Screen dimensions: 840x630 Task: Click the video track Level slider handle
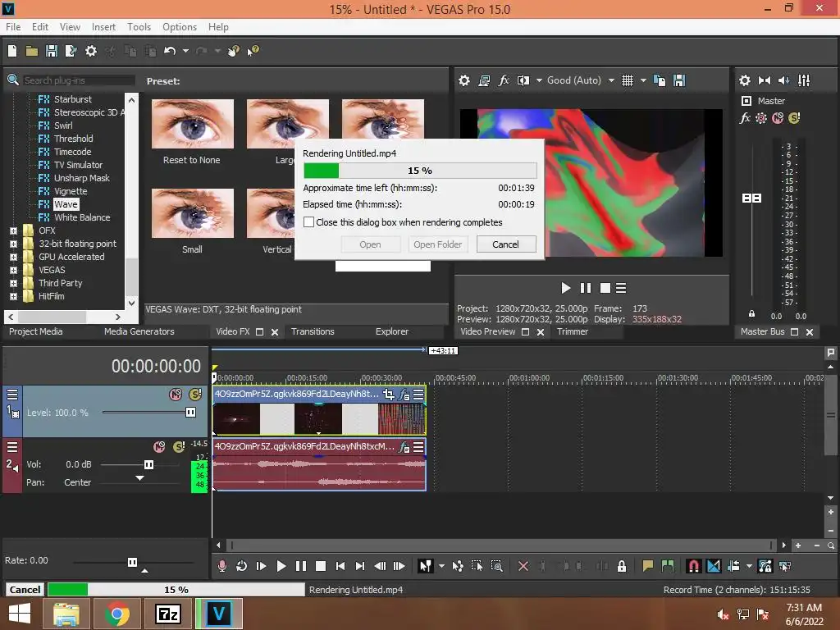(x=190, y=412)
